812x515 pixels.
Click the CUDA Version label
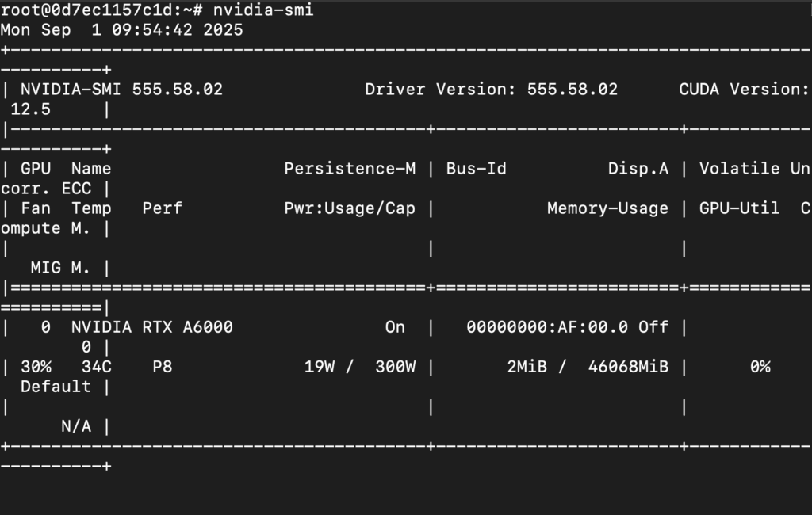[744, 90]
